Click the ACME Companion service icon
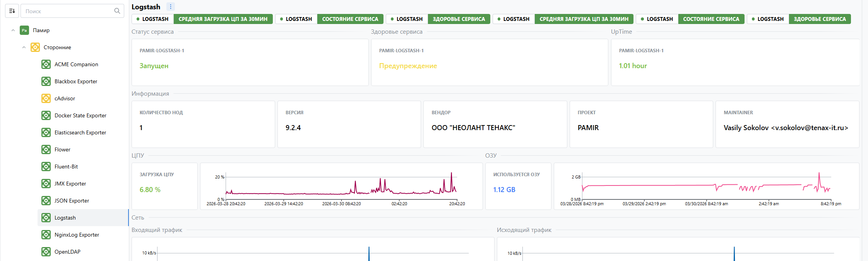The image size is (868, 261). point(46,64)
